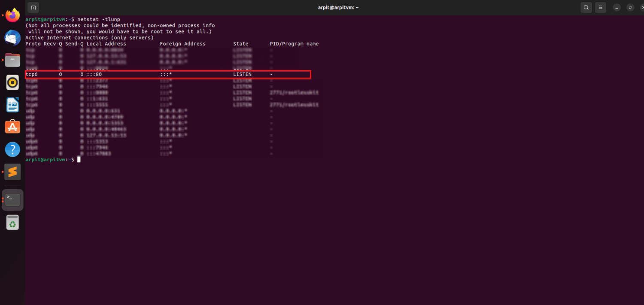
Task: Open the terminal hamburger menu
Action: (x=600, y=7)
